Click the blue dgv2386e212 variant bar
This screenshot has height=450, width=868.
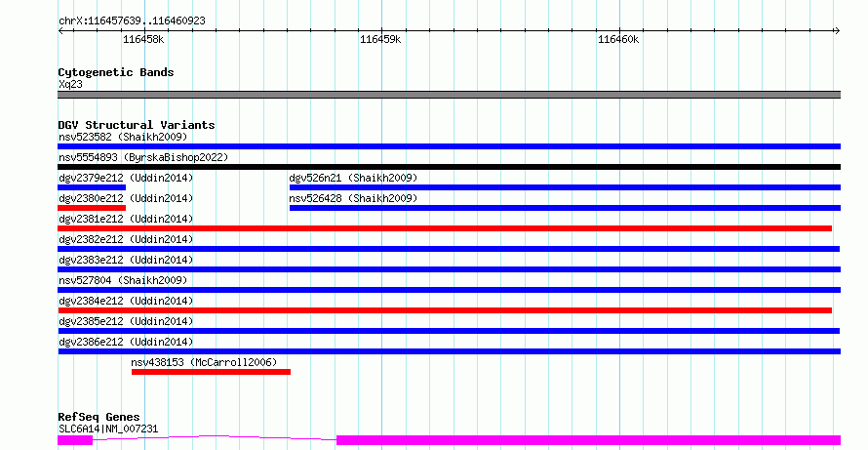[x=449, y=351]
